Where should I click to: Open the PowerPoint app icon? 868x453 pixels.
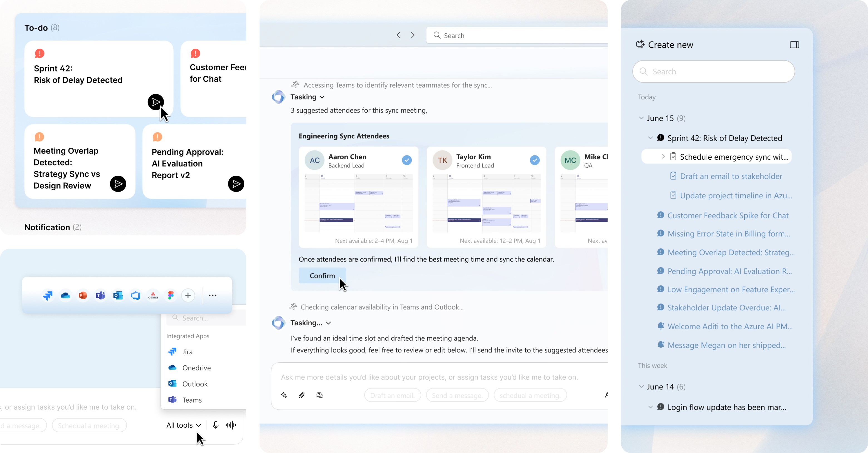pos(83,295)
